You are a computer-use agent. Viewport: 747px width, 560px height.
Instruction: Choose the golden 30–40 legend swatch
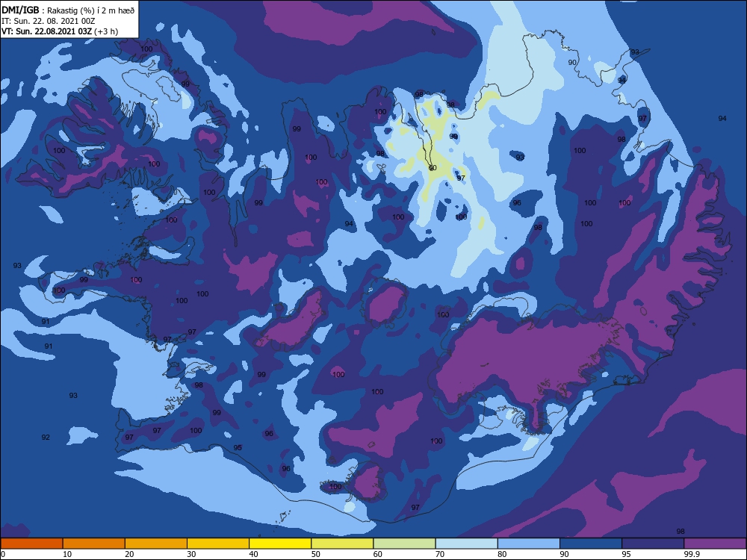point(218,544)
